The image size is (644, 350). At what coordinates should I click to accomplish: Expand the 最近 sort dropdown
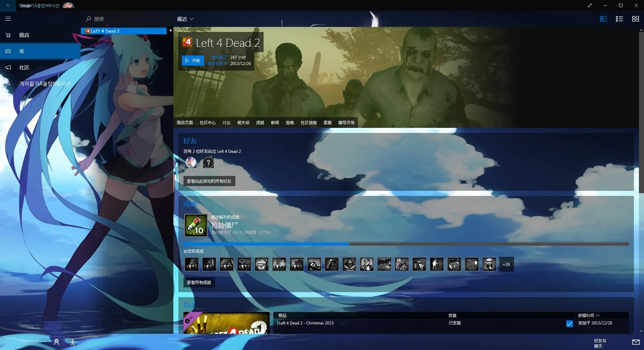(x=185, y=19)
